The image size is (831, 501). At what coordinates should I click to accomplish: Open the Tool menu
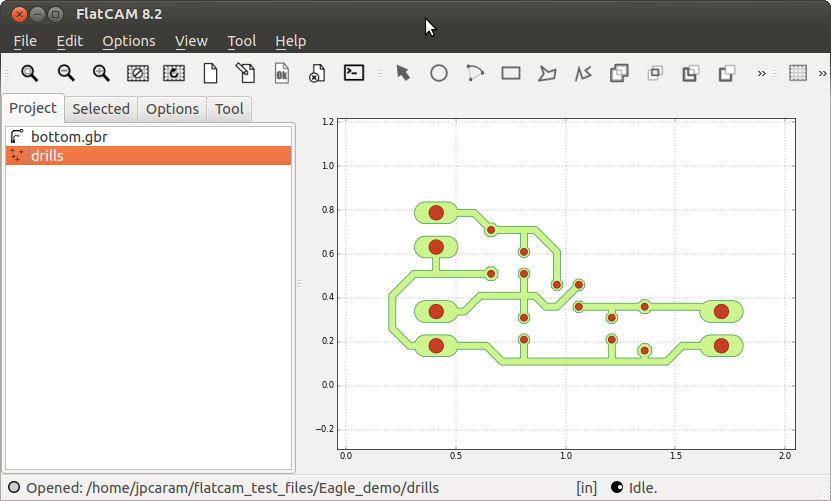241,41
